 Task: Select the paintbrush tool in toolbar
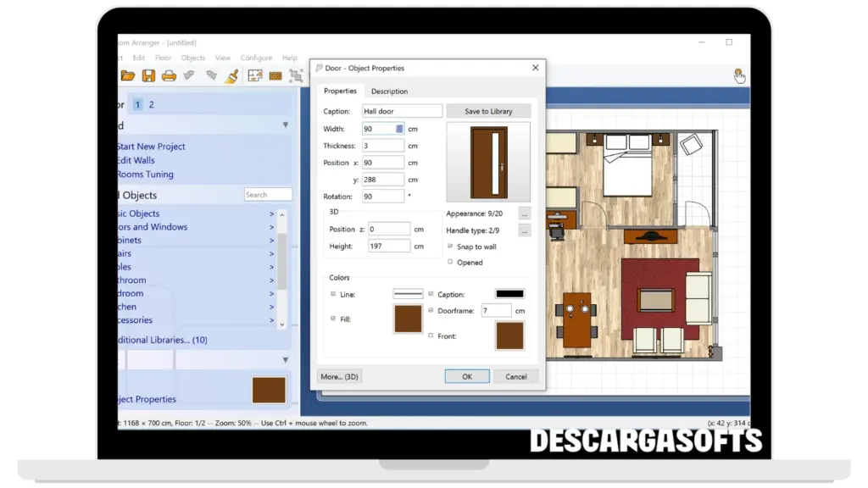[231, 76]
